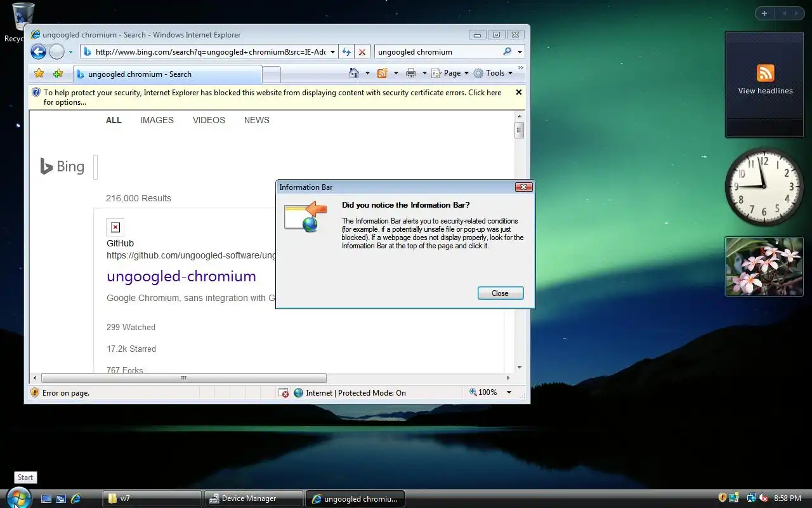This screenshot has width=812, height=508.
Task: Switch to the VIDEOS tab
Action: tap(209, 120)
